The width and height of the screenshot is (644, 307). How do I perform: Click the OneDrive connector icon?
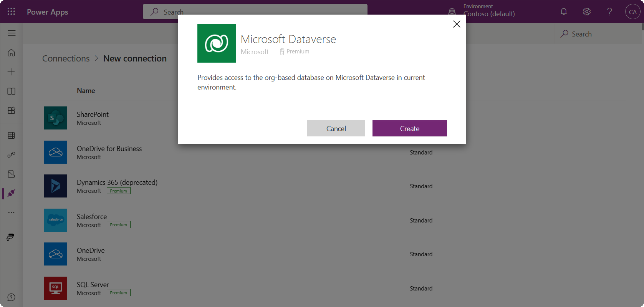click(56, 254)
